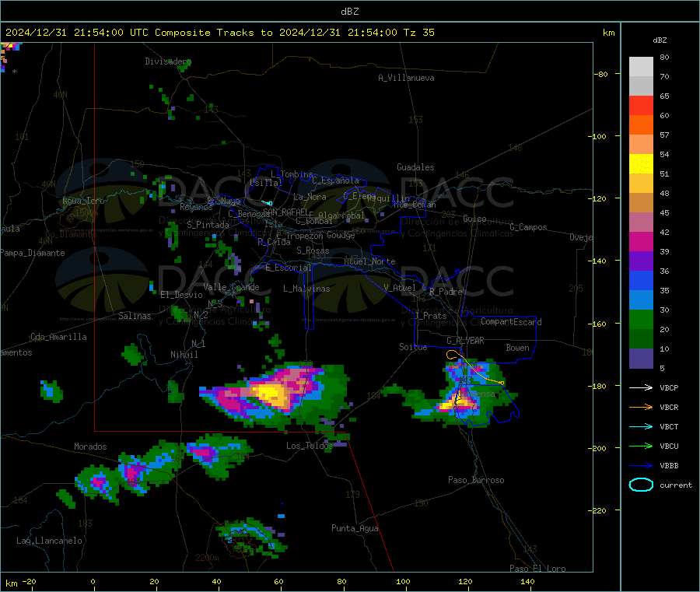Pick the brown 45-48 dBZ swatch
Screen dimensions: 700x592
pos(641,203)
